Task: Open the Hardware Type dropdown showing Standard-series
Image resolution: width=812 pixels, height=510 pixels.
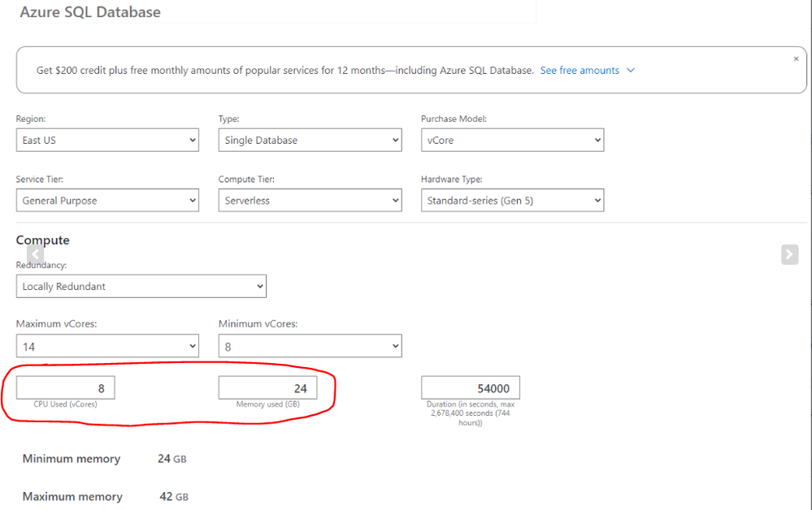Action: tap(512, 201)
